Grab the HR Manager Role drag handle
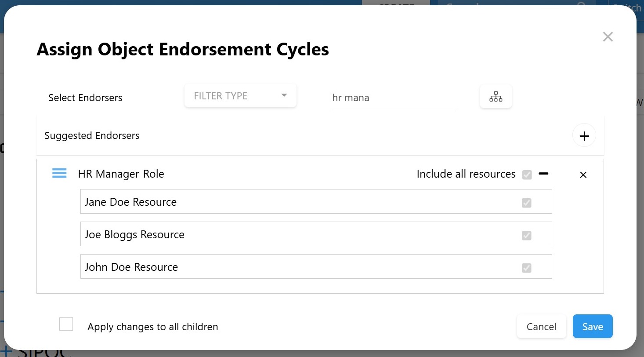644x357 pixels. (59, 173)
